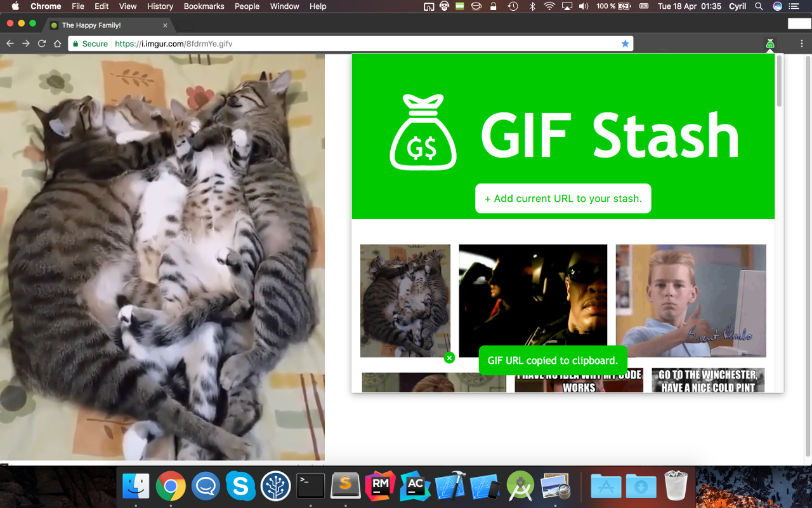Click the green Secure padlock indicator
Screen dimensions: 812x508
[89, 44]
